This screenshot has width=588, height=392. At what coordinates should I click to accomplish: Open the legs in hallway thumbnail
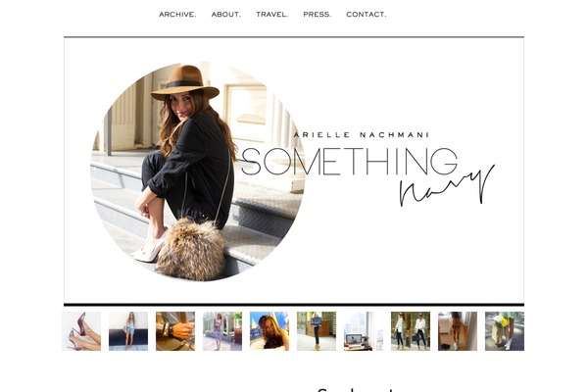[458, 331]
